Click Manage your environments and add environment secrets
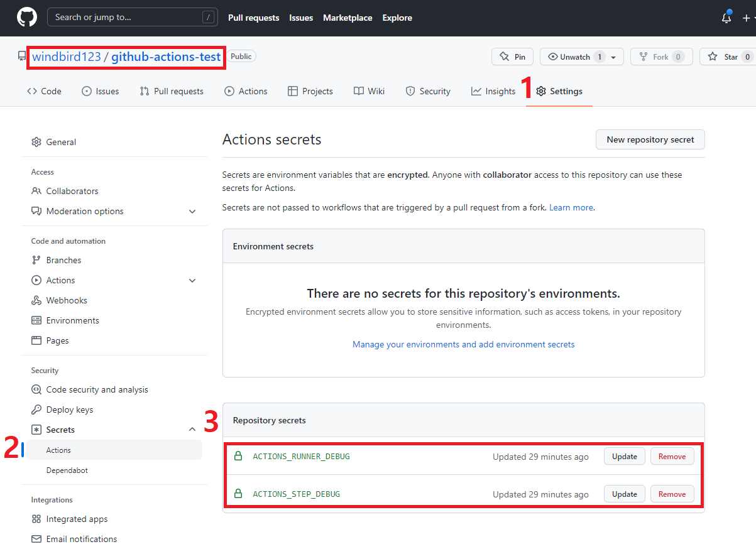Image resolution: width=756 pixels, height=559 pixels. 464,344
